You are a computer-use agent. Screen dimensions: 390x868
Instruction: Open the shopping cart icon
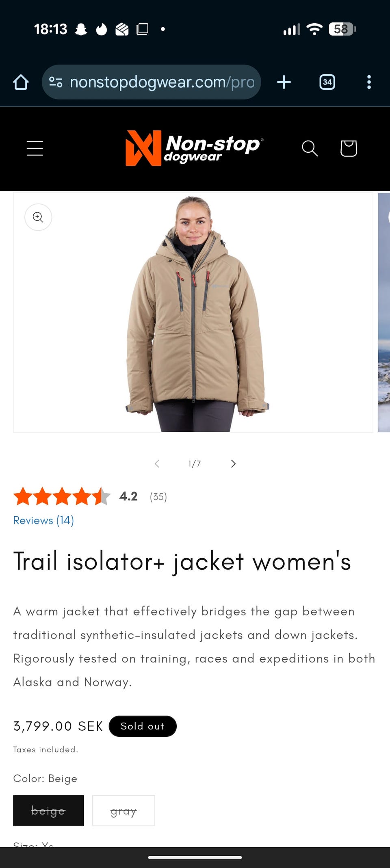pos(349,148)
